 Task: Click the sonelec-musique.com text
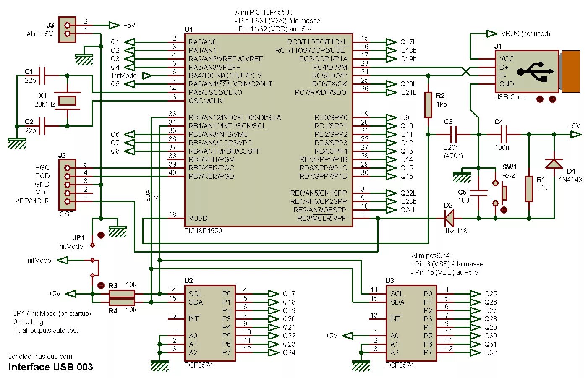point(40,356)
